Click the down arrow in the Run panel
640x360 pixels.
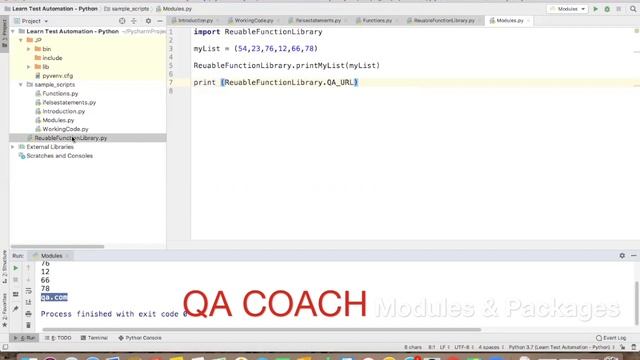point(28,280)
